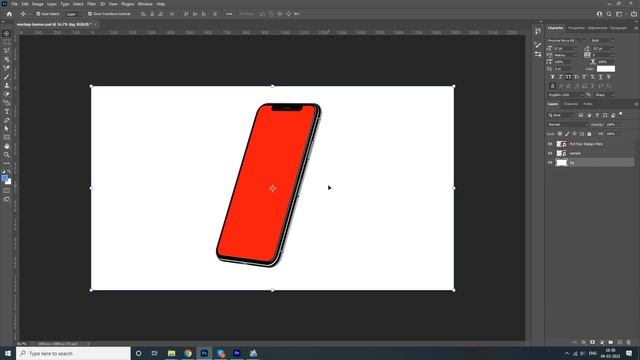Toggle visibility of the middle layer
Image resolution: width=640 pixels, height=360 pixels.
pos(550,153)
